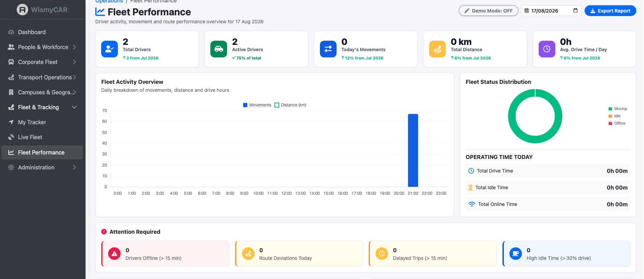Click the 17/08/2026 date input field
This screenshot has width=644, height=279.
coord(551,11)
